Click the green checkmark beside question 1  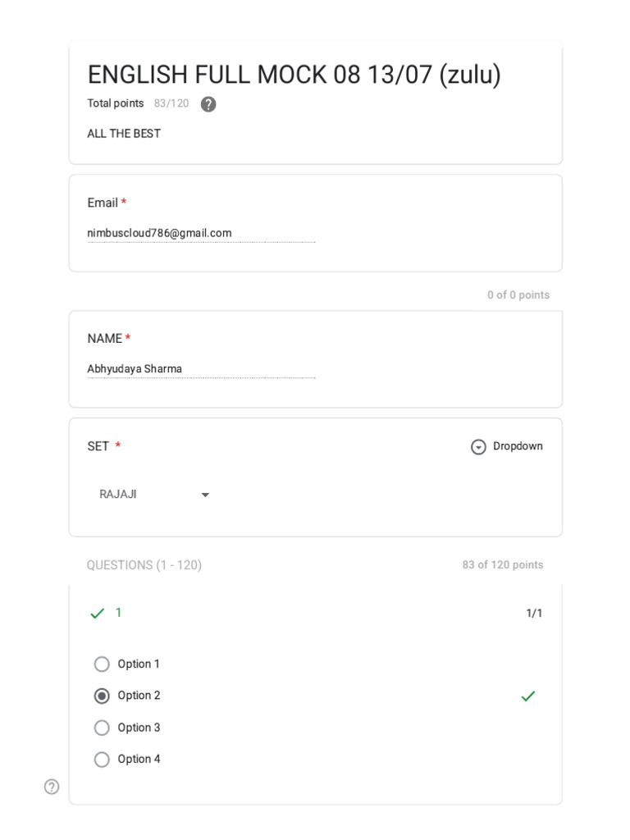[97, 614]
